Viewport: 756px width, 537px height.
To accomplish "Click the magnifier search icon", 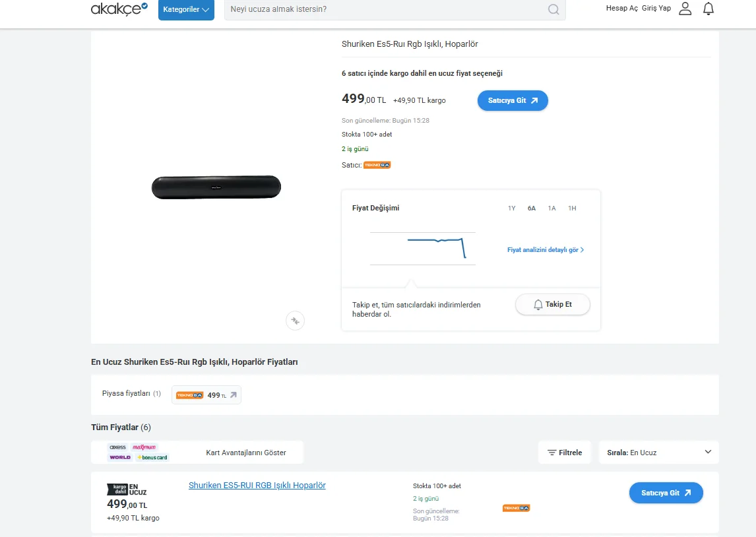I will coord(553,9).
